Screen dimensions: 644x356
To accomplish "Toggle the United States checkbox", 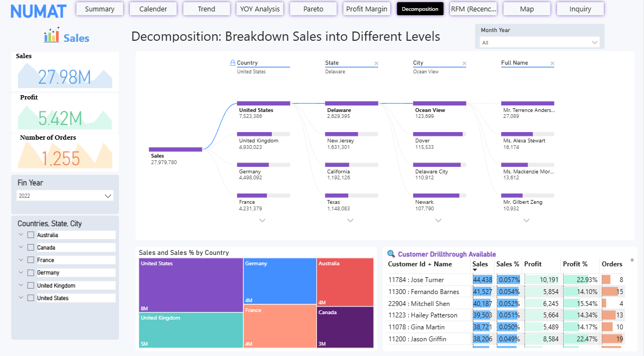I will click(x=30, y=298).
